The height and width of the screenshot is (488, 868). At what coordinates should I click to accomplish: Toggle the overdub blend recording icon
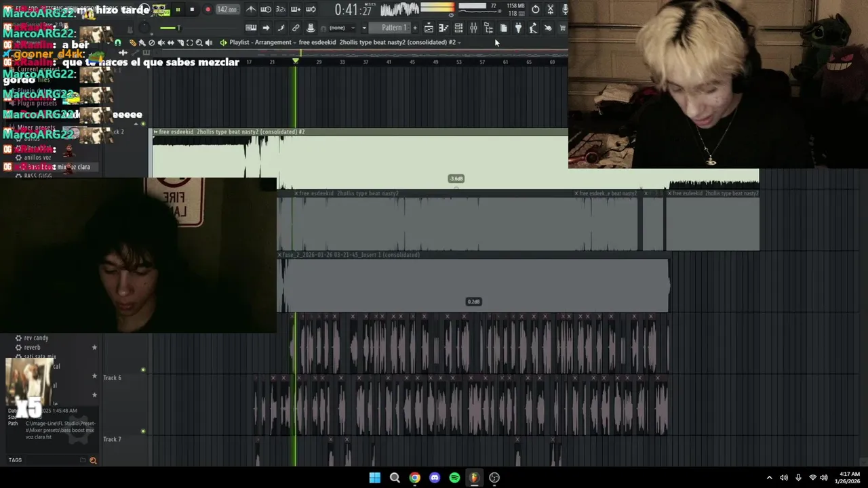tap(296, 9)
